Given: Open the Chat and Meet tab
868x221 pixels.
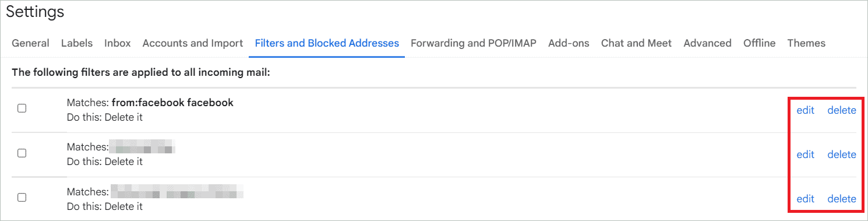Looking at the screenshot, I should pos(636,43).
